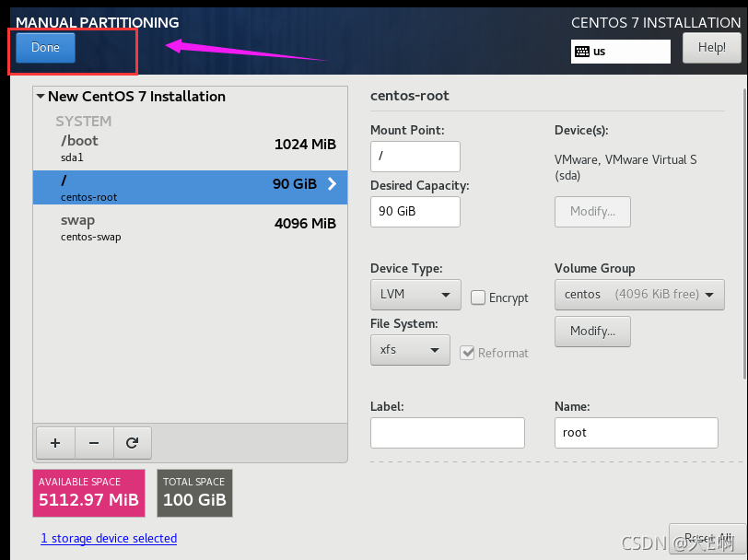Focus the Desired Capacity field
This screenshot has height=560, width=748.
click(415, 212)
